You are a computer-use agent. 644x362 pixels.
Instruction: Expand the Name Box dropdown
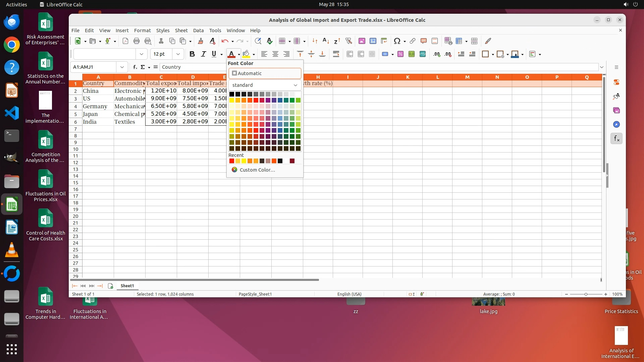(122, 67)
